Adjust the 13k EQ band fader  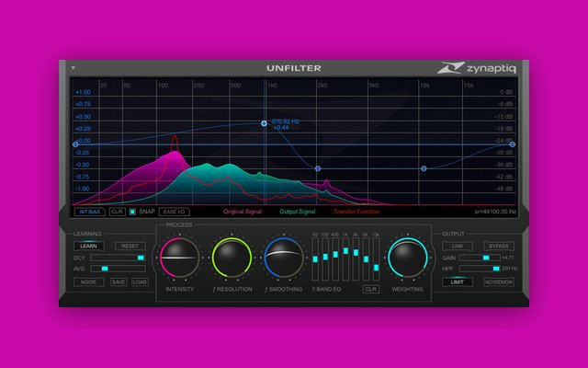[376, 259]
